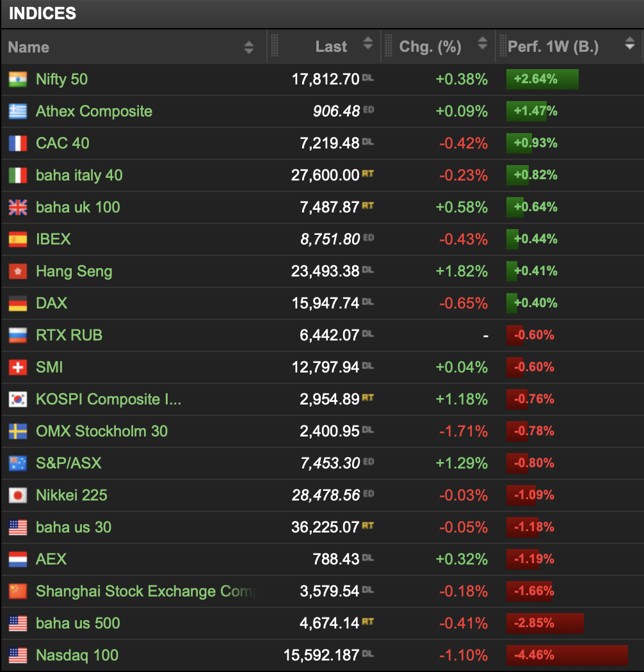
Task: Open the S&P/ASX index link
Action: point(68,463)
